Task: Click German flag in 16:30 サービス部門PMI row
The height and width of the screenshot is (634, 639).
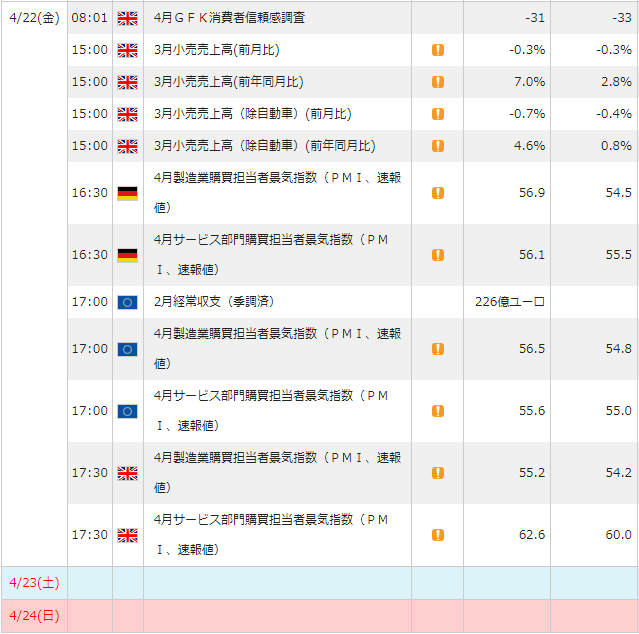Action: (x=128, y=255)
